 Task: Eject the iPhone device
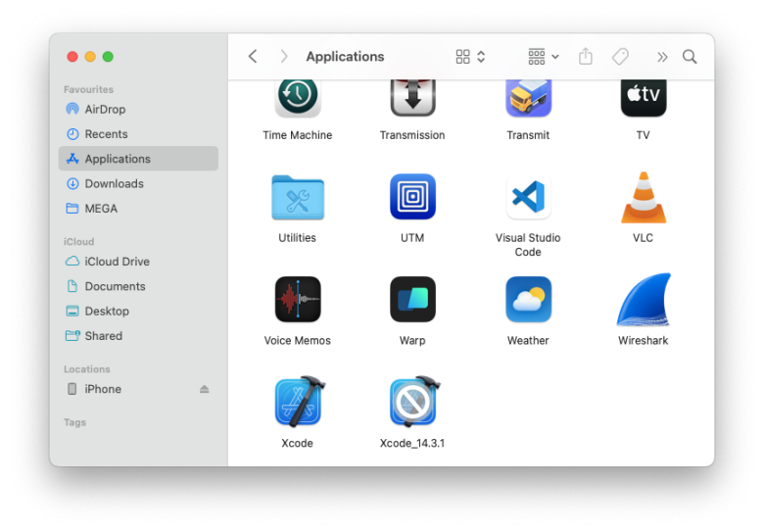point(204,389)
